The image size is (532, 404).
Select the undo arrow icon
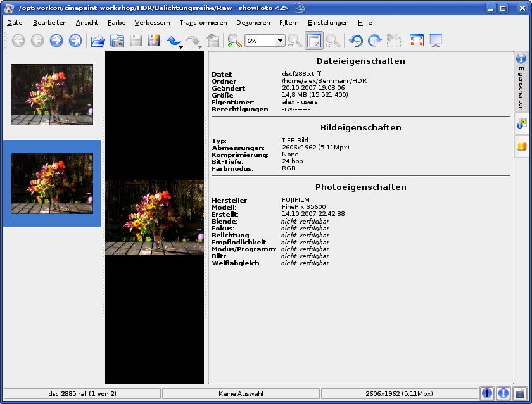(174, 41)
